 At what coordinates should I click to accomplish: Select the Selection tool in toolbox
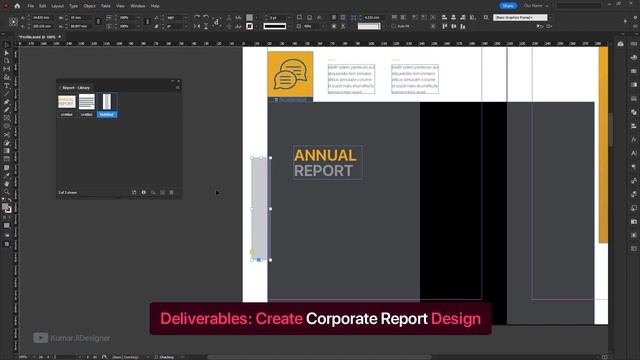(7, 45)
